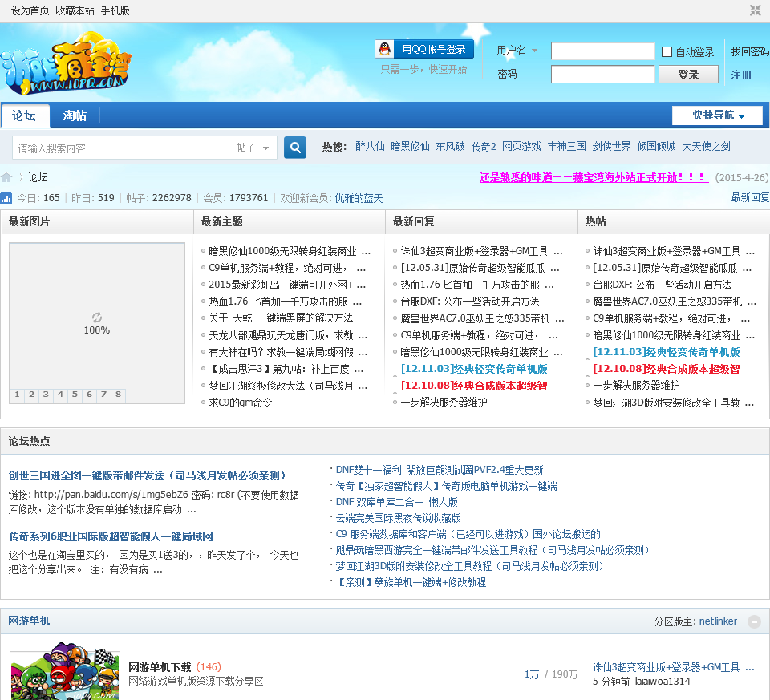Open the 找回密码 link
This screenshot has height=700, width=770.
coord(750,51)
